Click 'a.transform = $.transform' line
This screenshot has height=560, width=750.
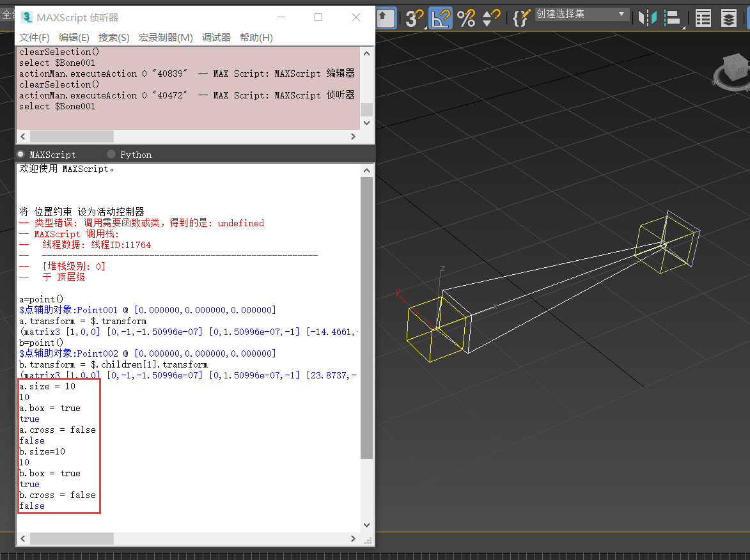click(82, 321)
